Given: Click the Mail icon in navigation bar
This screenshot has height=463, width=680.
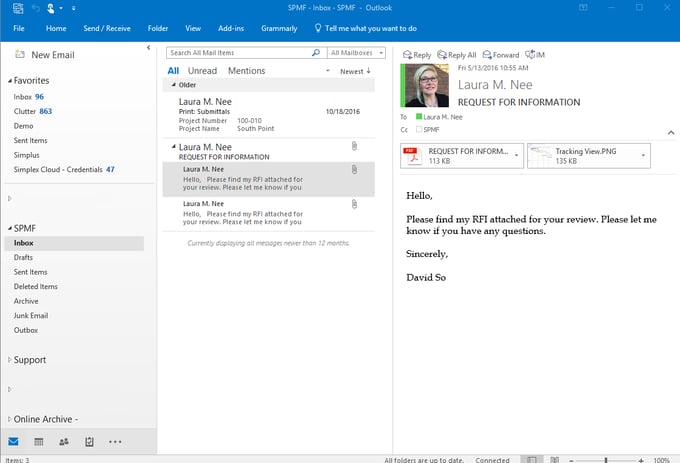Looking at the screenshot, I should 14,441.
